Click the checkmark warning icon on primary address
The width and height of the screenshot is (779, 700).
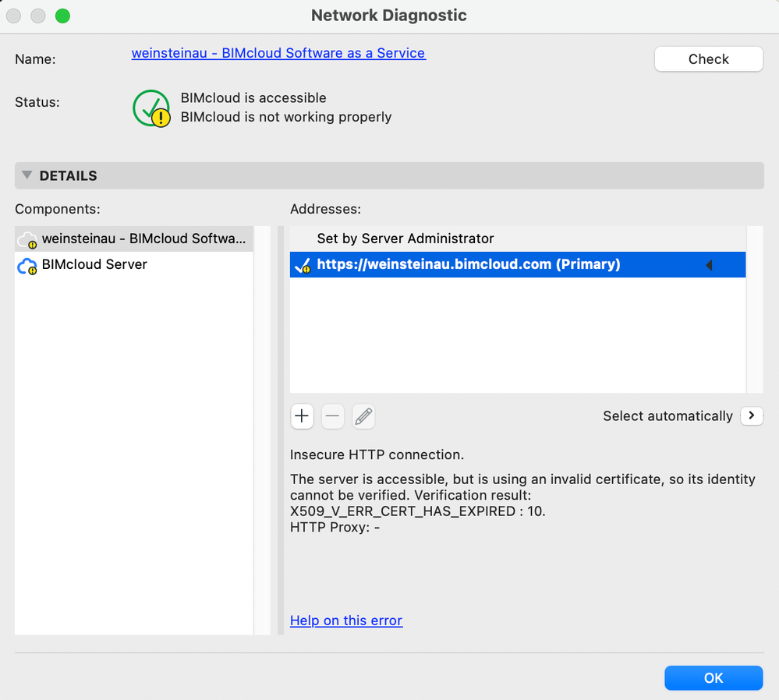303,266
